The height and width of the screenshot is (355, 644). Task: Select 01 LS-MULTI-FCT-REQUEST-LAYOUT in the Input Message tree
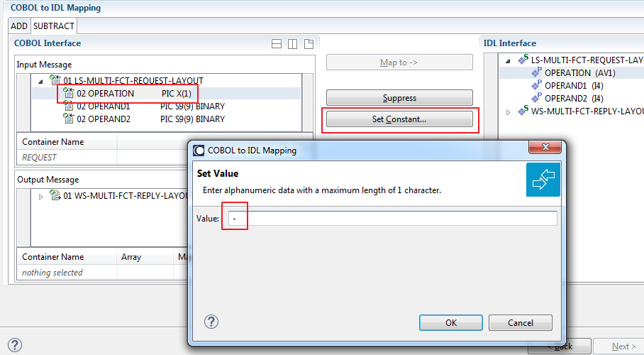133,81
